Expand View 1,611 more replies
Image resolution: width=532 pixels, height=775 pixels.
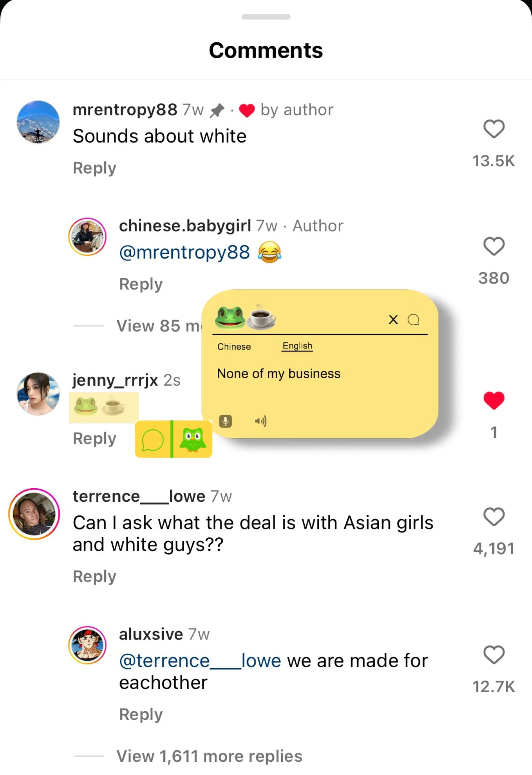click(x=209, y=756)
